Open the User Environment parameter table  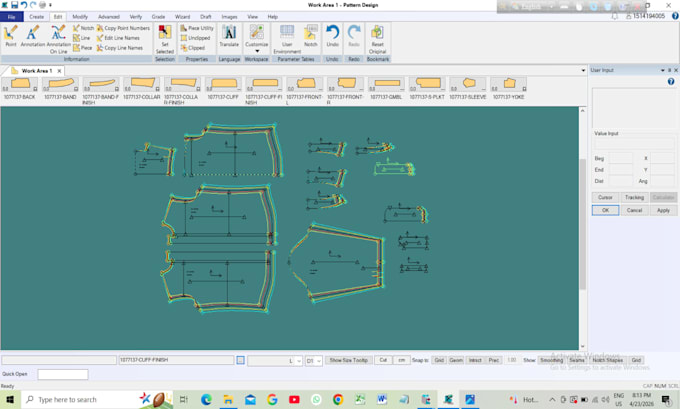pos(287,39)
